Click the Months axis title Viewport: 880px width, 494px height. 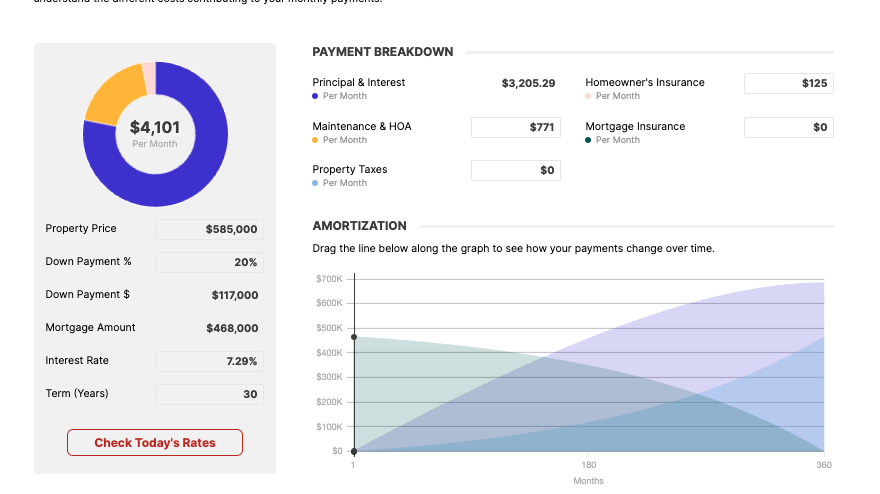589,481
